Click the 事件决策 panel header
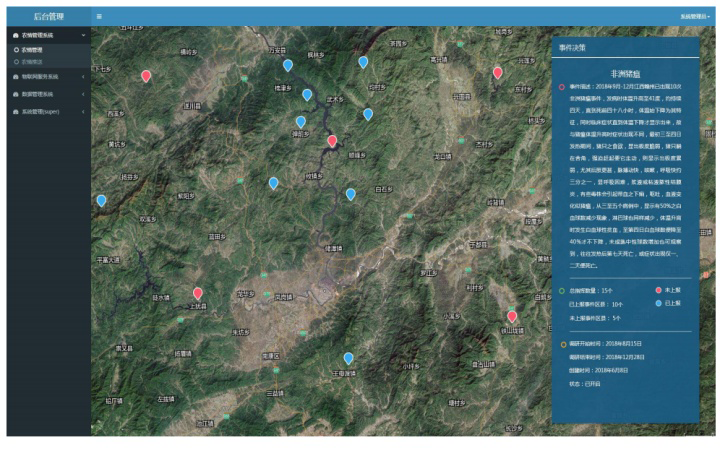The height and width of the screenshot is (452, 720). click(574, 47)
